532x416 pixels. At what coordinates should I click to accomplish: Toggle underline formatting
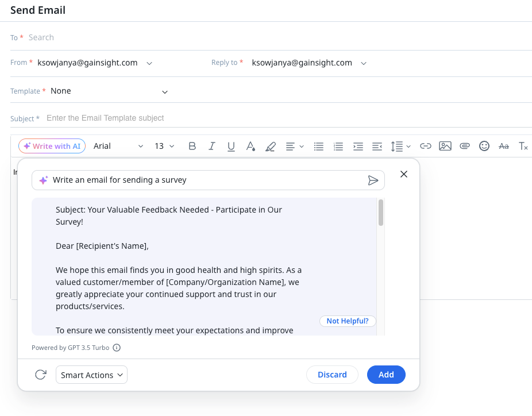pos(231,147)
